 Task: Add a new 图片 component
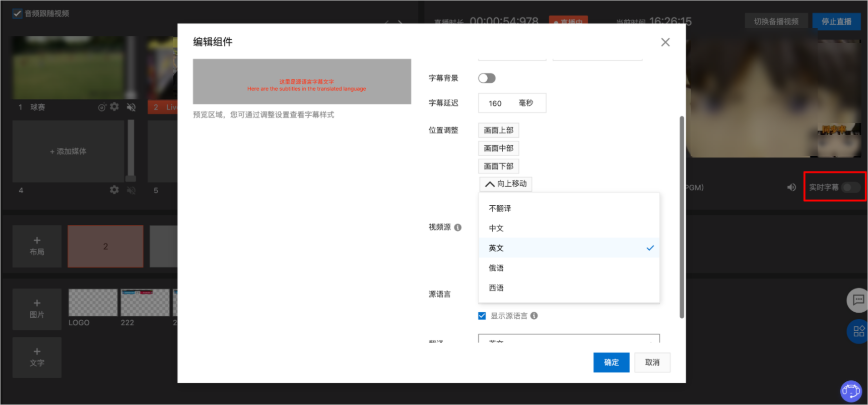tap(37, 309)
